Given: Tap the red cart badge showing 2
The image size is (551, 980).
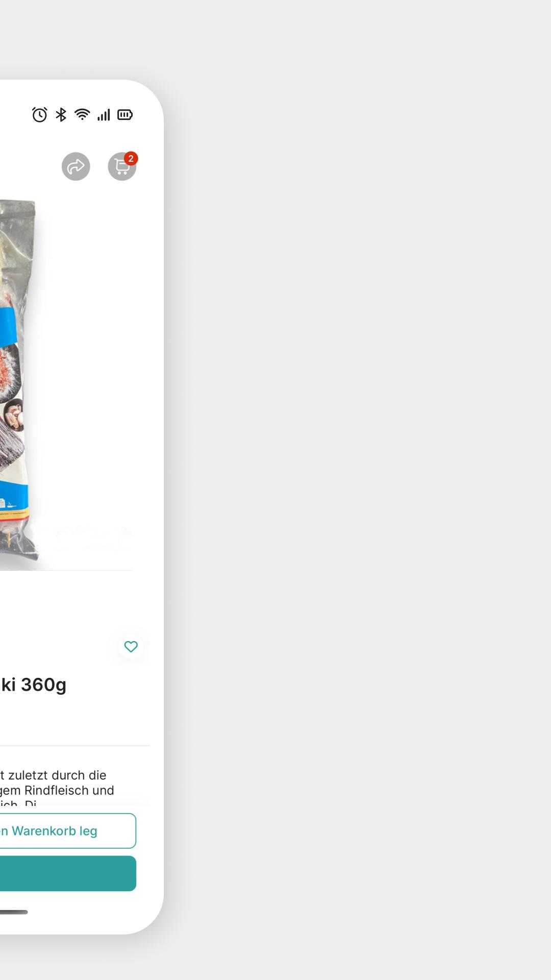Looking at the screenshot, I should tap(131, 159).
